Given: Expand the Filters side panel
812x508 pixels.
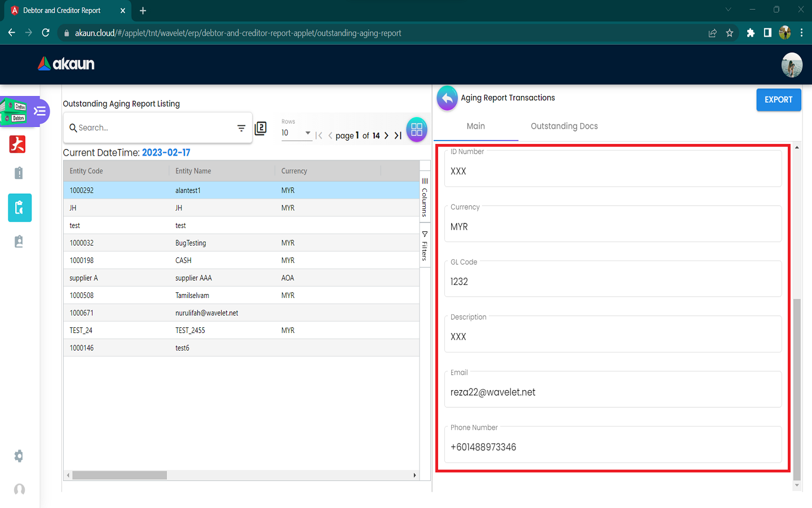Looking at the screenshot, I should (x=425, y=246).
